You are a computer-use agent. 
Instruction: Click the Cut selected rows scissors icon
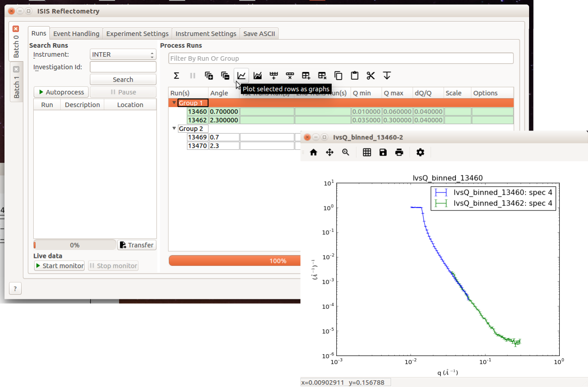pos(370,76)
